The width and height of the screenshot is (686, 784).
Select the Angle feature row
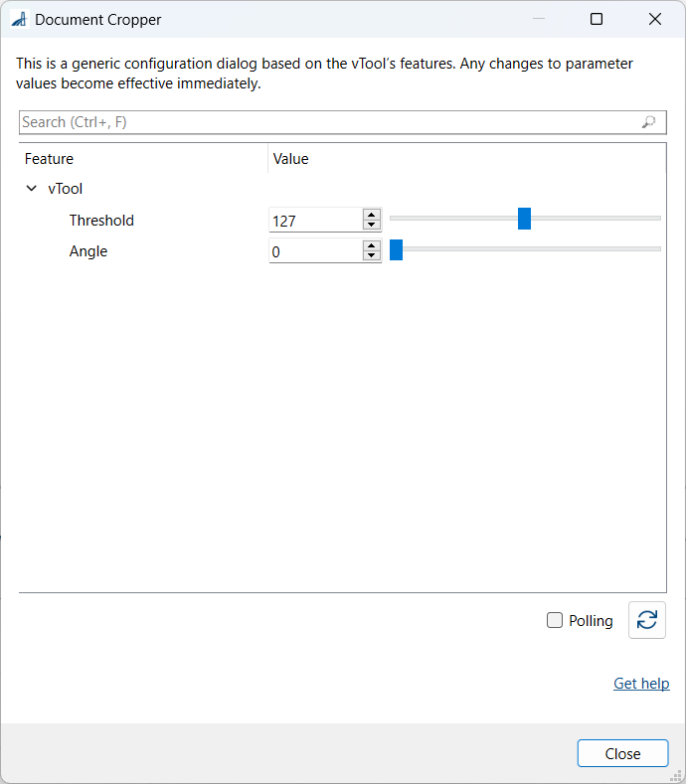point(342,251)
